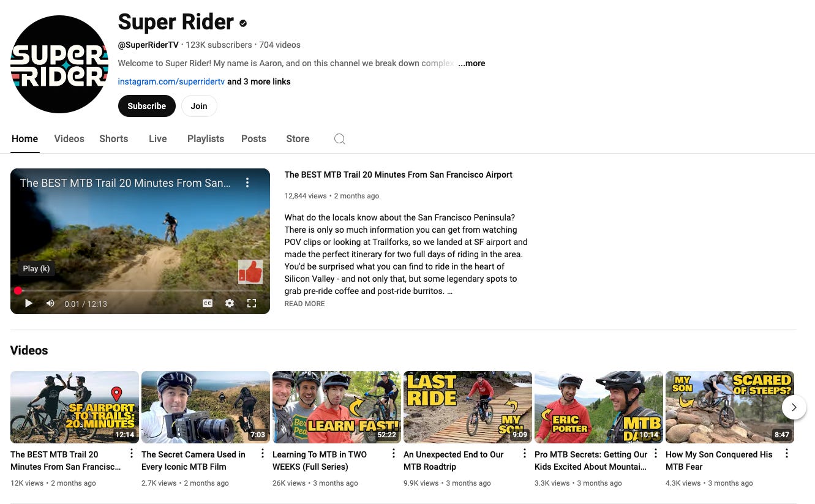Viewport: 815px width, 504px height.
Task: Click the Join membership button
Action: 199,106
